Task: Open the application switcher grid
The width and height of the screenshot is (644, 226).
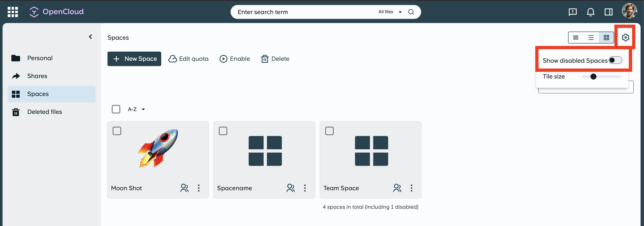Action: 13,12
